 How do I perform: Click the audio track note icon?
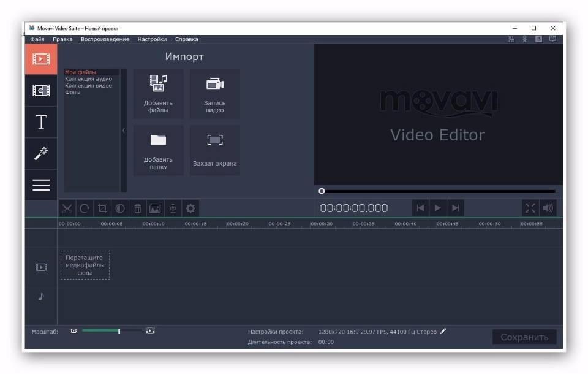[41, 297]
